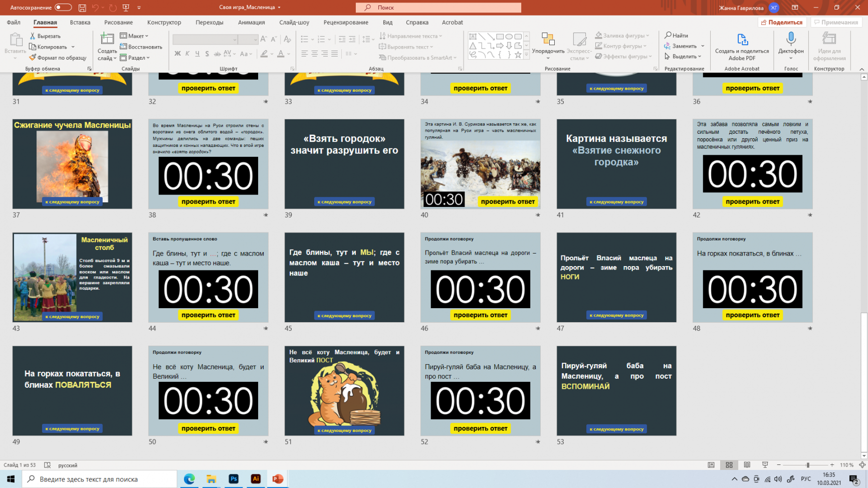Viewport: 868px width, 488px height.
Task: Click the Поделиться (Share) button
Action: pos(781,23)
